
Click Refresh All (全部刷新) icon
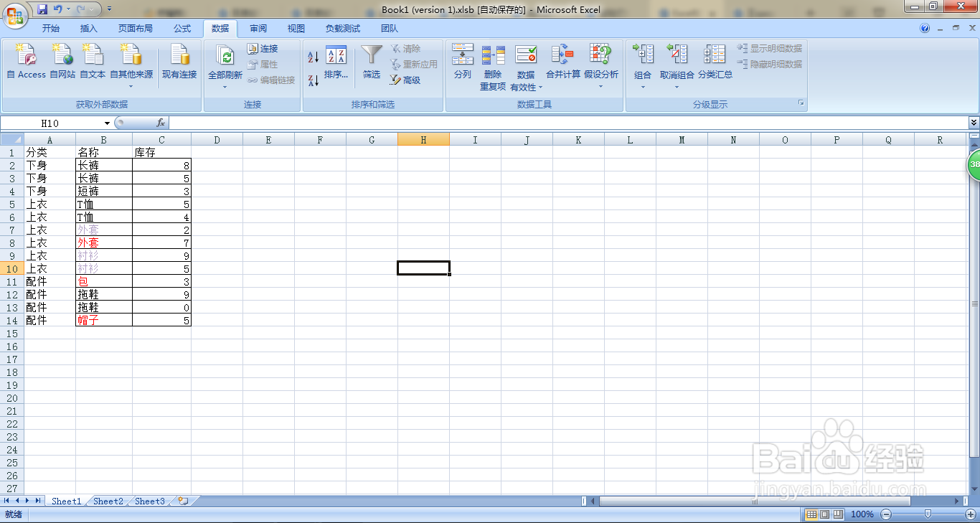click(225, 57)
